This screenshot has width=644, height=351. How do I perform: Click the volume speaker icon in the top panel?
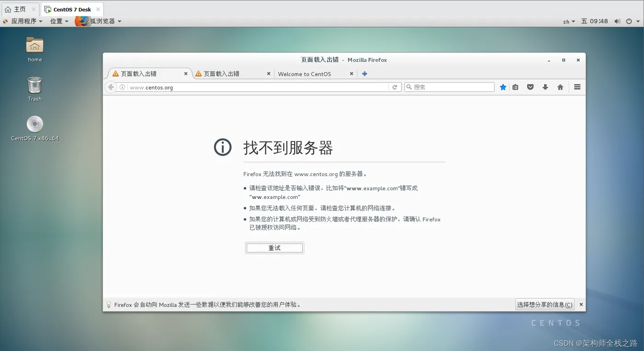click(617, 21)
